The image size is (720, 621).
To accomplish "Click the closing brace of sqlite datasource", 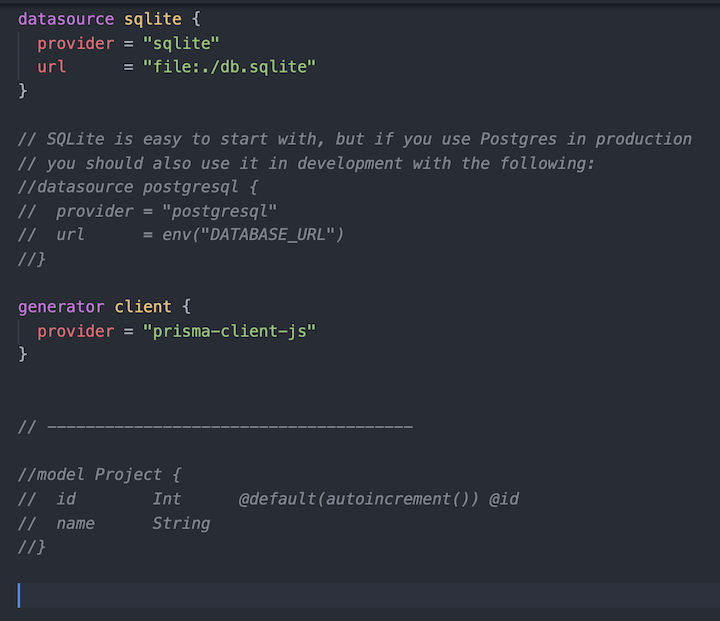I will click(22, 91).
